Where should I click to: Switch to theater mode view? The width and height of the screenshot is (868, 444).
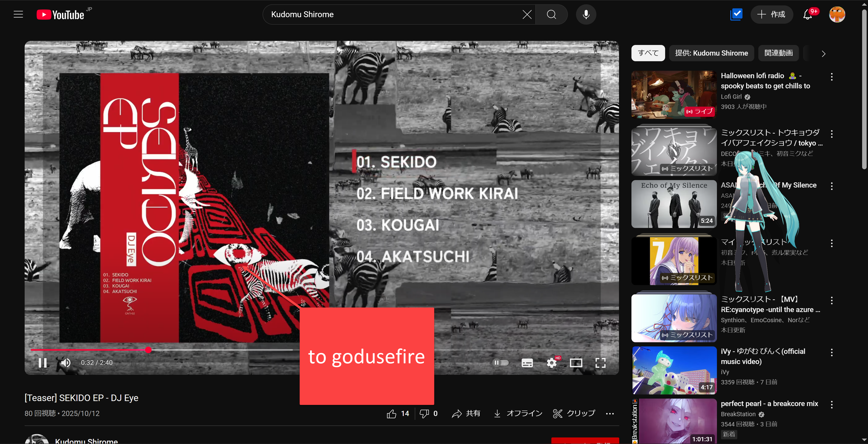tap(576, 362)
